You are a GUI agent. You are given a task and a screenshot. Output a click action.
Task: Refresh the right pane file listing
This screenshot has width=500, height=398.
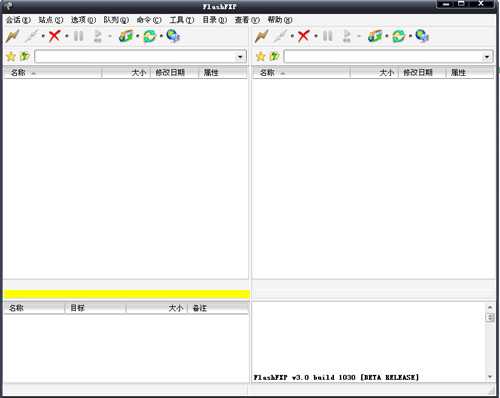(x=399, y=36)
